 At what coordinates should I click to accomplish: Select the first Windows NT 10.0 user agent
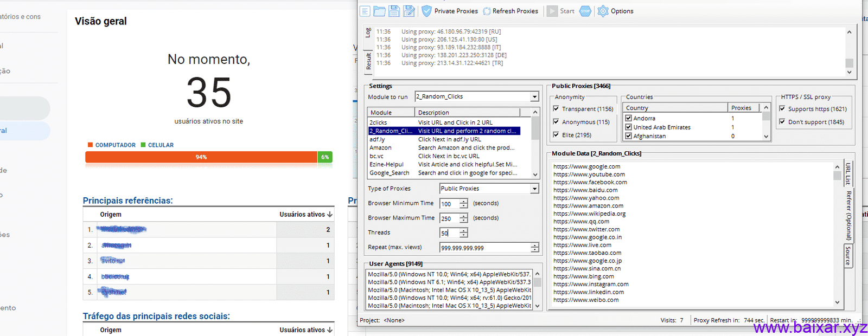[x=450, y=274]
